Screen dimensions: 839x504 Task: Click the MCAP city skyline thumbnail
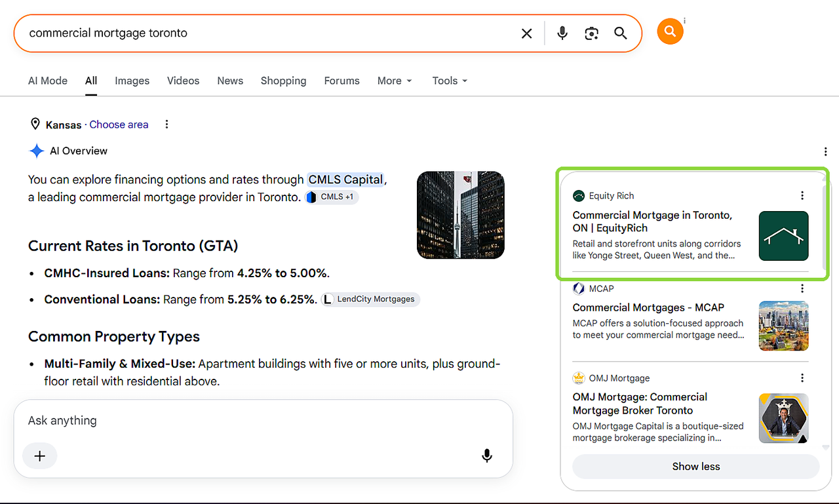(x=784, y=326)
